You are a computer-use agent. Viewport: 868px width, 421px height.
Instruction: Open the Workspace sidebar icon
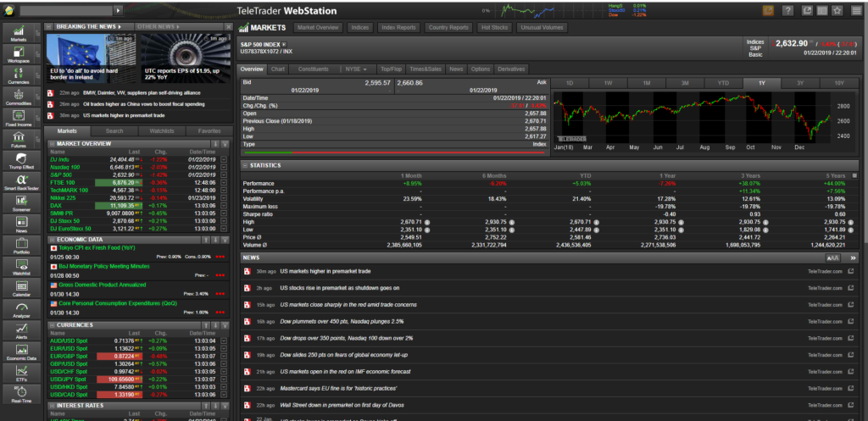click(x=19, y=54)
